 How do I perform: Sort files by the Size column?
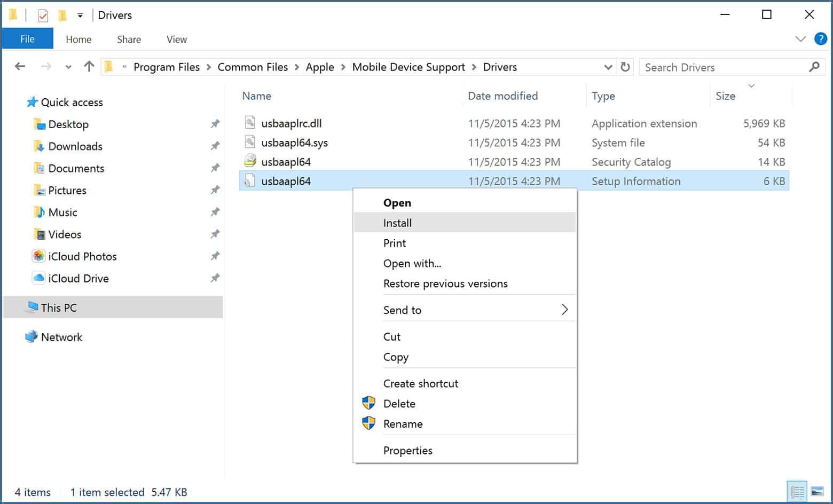[725, 96]
